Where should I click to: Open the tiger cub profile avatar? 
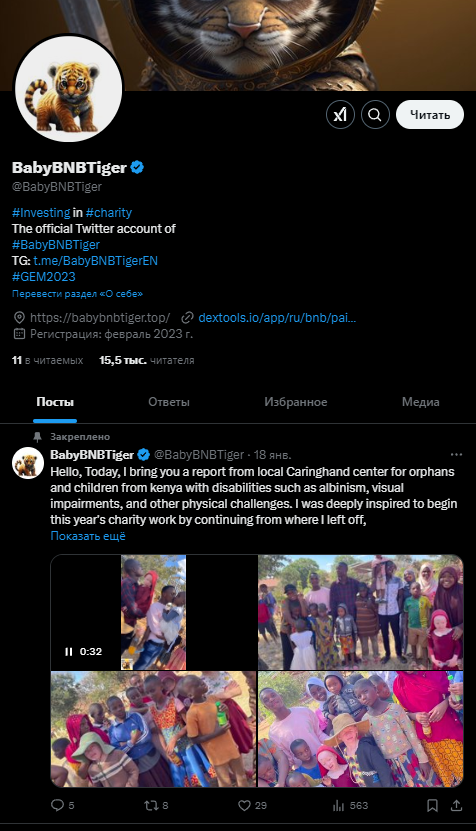pos(68,89)
